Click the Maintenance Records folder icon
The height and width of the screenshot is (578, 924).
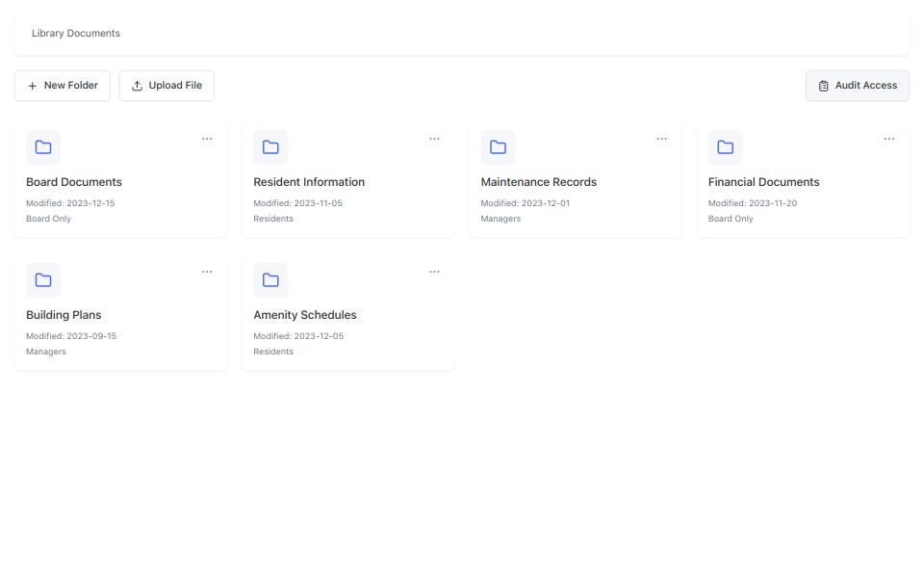(x=498, y=147)
